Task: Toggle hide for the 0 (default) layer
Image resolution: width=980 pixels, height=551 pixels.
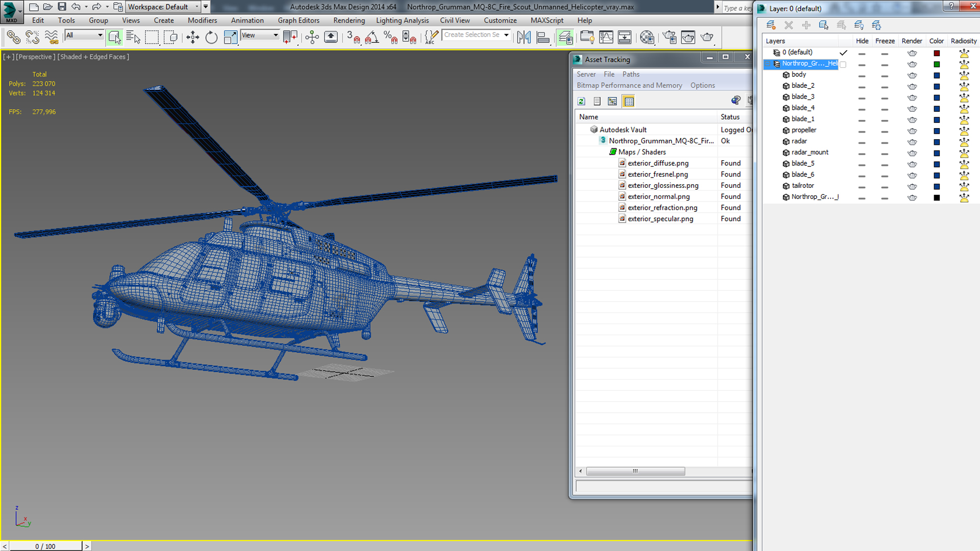Action: pos(862,53)
